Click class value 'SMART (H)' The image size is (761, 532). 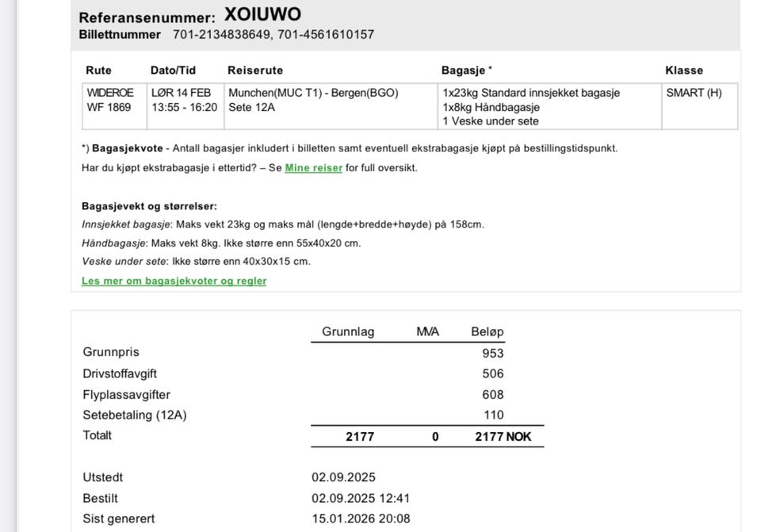pos(694,93)
